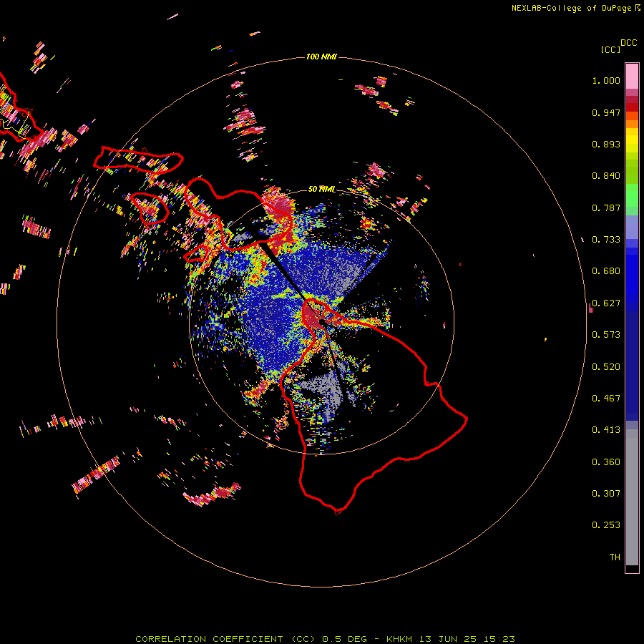Select the 0.360 scale value
Screen dimensions: 644x644
[606, 462]
